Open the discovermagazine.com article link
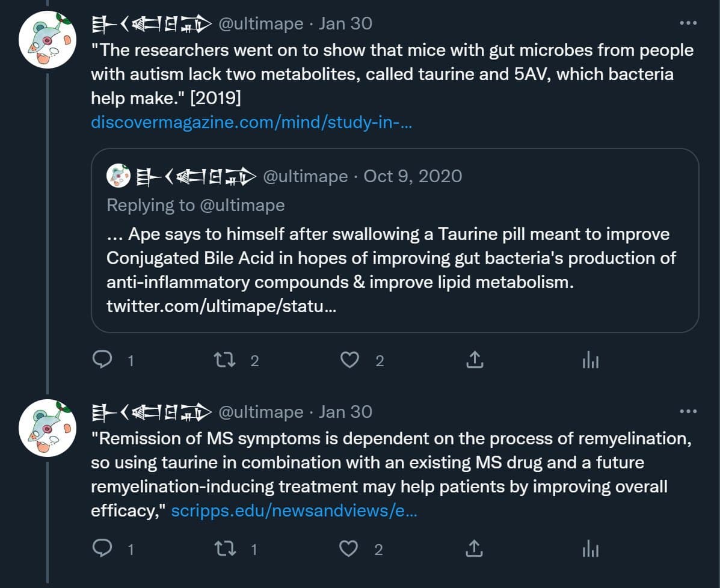The image size is (720, 588). pos(251,123)
